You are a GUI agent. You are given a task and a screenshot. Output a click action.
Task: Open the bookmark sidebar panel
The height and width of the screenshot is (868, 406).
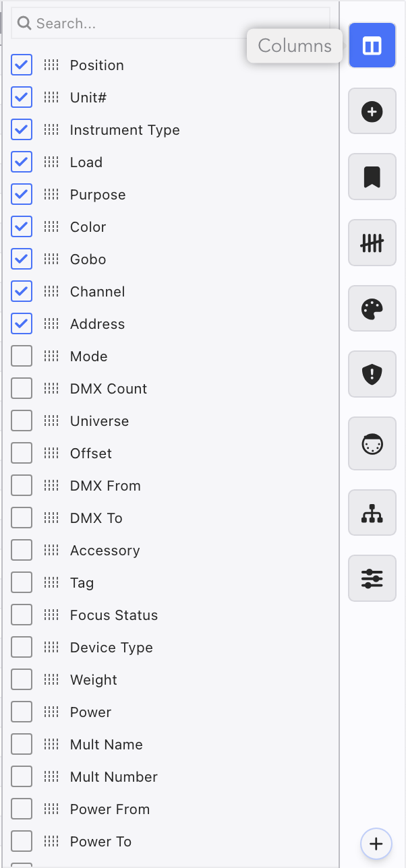pyautogui.click(x=372, y=177)
